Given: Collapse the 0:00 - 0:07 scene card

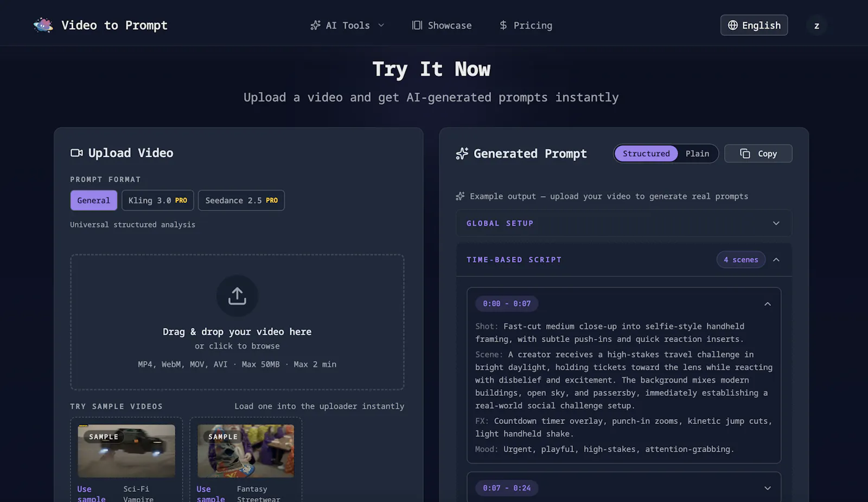Looking at the screenshot, I should point(768,304).
